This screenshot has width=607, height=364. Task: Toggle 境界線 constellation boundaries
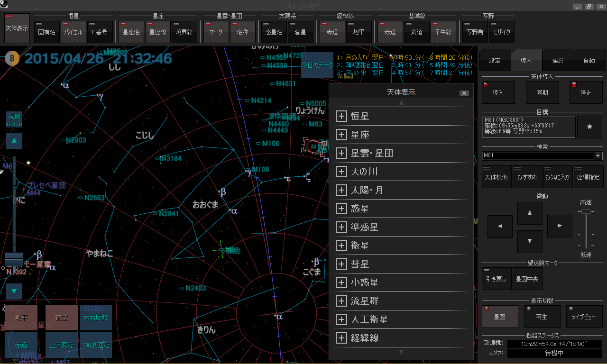(x=184, y=32)
